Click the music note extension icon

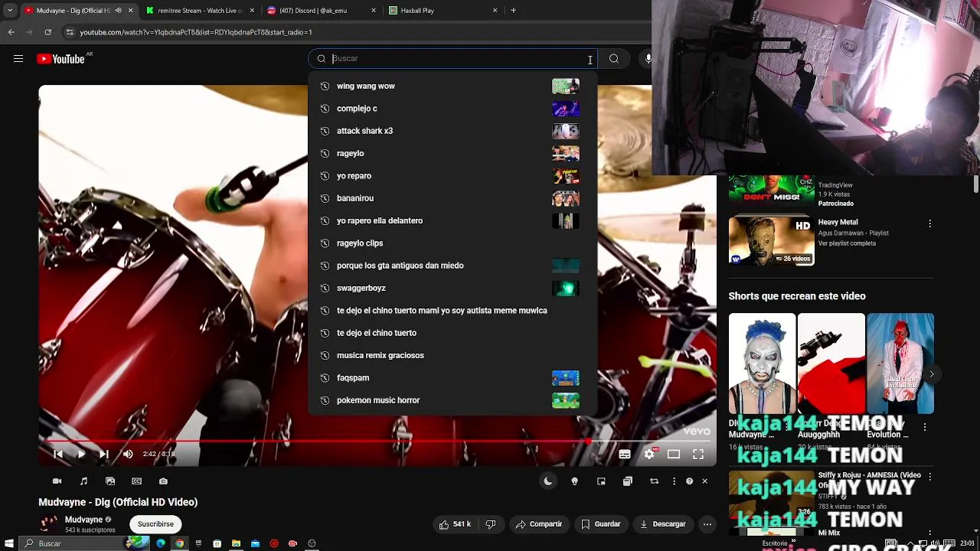tap(83, 481)
